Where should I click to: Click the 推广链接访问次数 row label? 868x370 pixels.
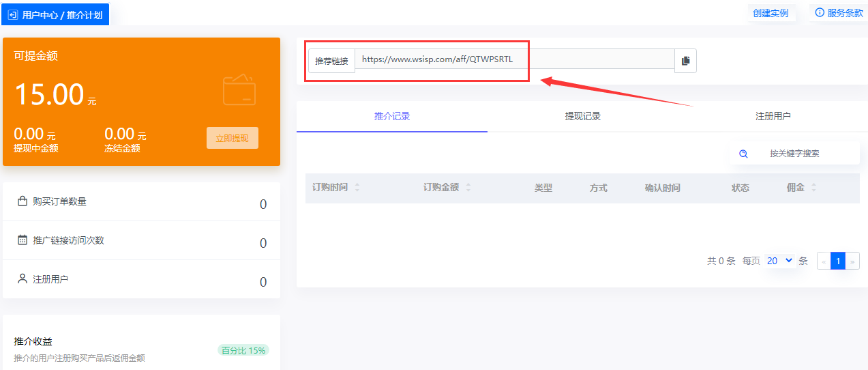click(x=69, y=240)
